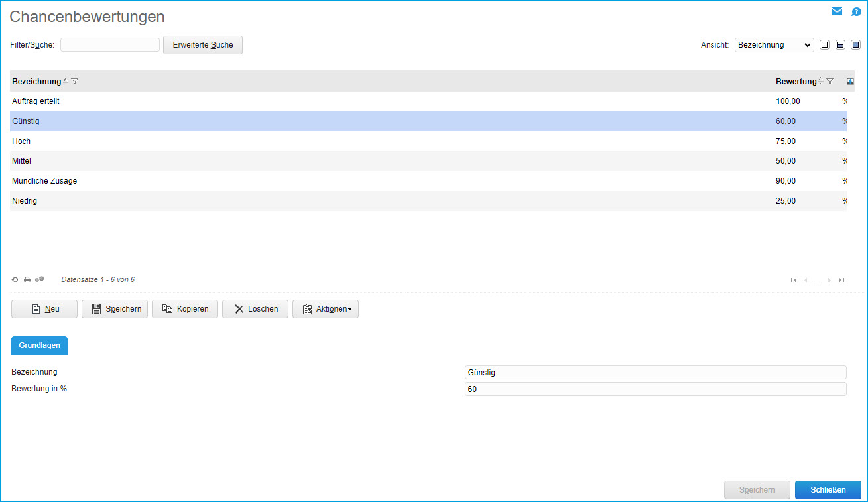Click the disabled Speichern button at bottom right
This screenshot has height=502, width=868.
tap(757, 490)
